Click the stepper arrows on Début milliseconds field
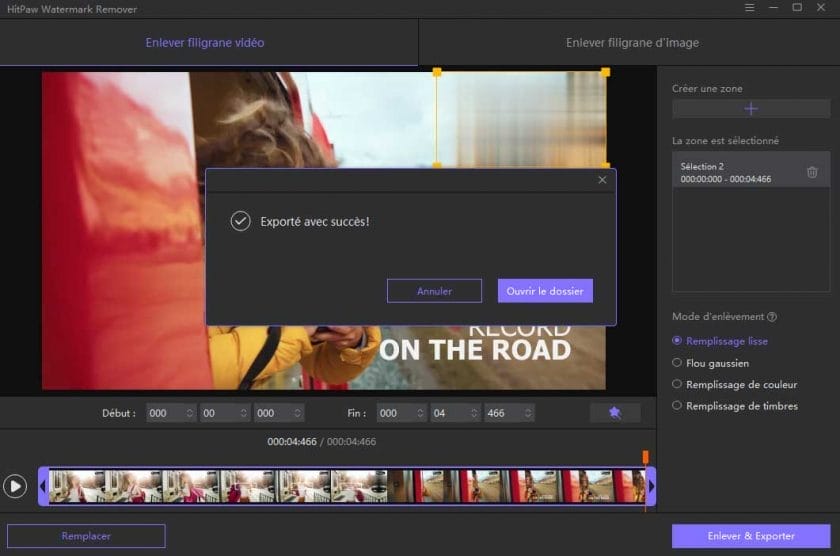This screenshot has height=556, width=840. coord(297,413)
